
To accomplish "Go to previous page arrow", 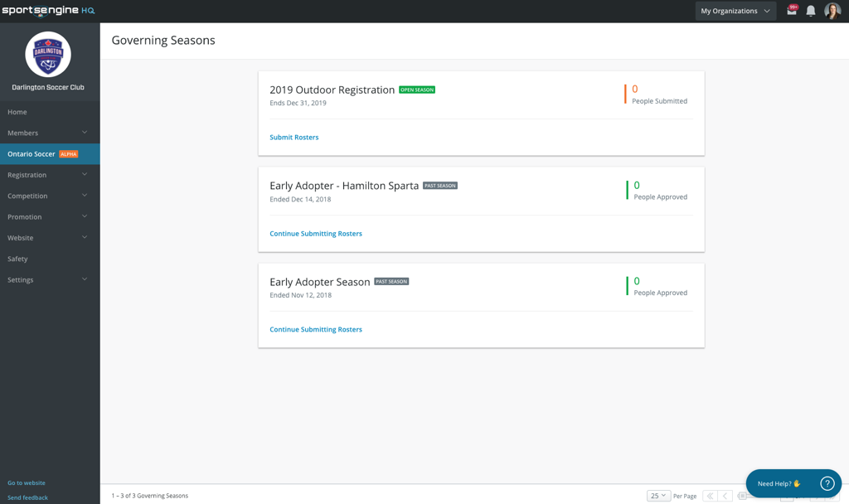I will pos(725,496).
